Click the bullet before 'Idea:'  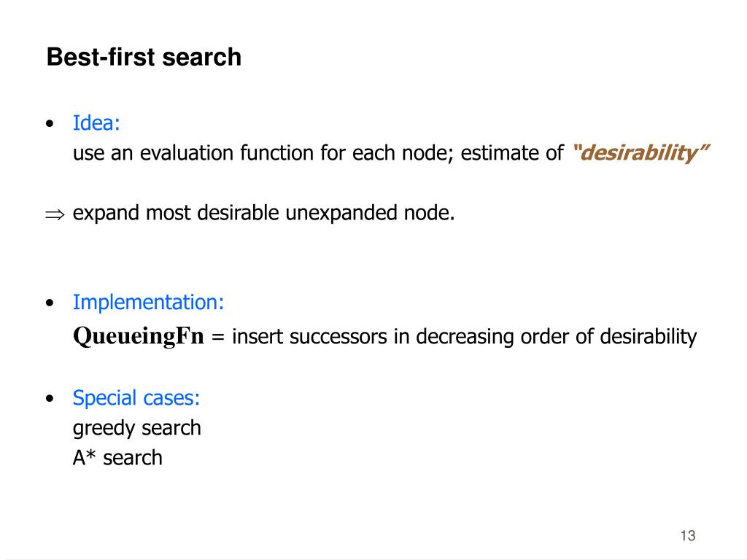(x=50, y=124)
